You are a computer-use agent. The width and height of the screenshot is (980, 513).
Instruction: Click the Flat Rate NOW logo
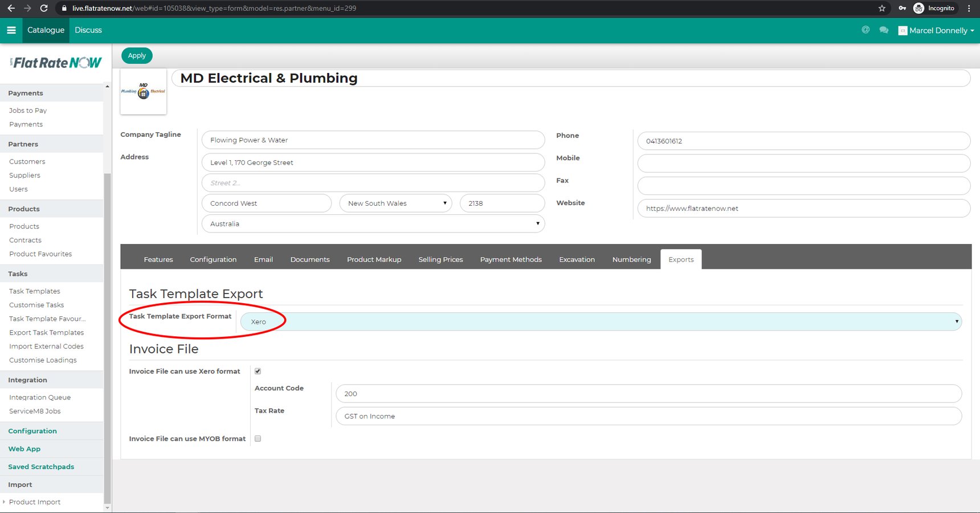coord(54,63)
